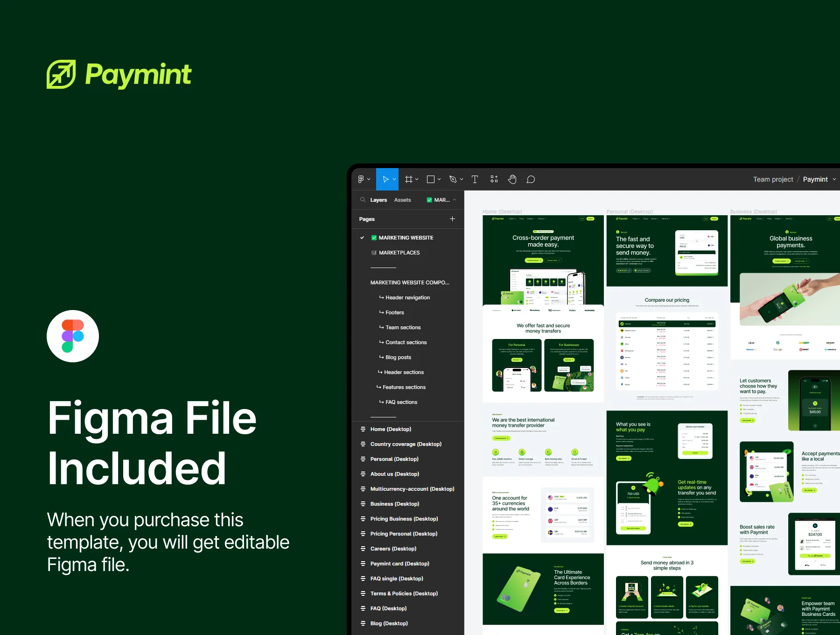Select the Rectangle shape tool
This screenshot has width=840, height=635.
[431, 179]
